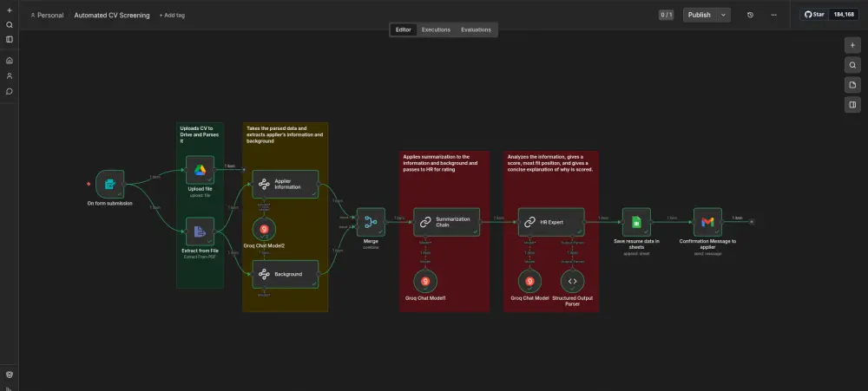This screenshot has height=391, width=868.
Task: Open search from the left sidebar
Action: tap(10, 25)
